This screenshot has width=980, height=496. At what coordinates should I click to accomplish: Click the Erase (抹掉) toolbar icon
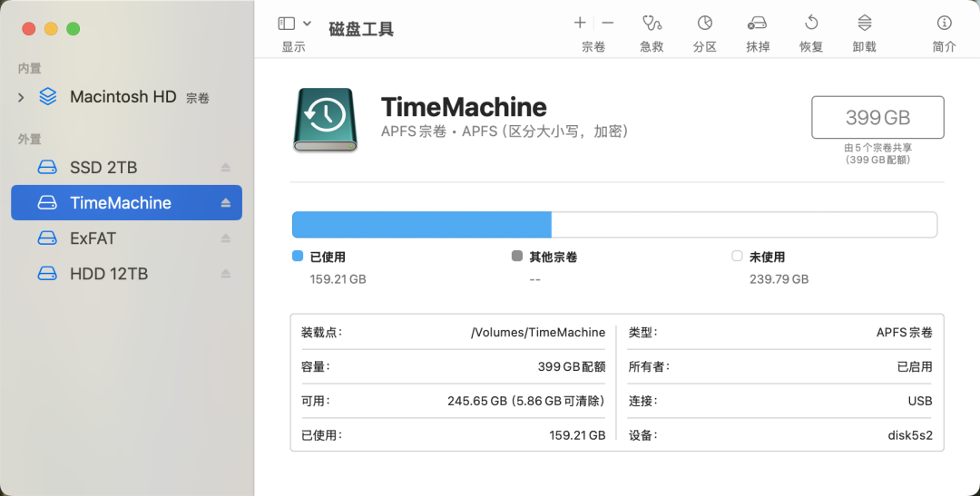[757, 24]
